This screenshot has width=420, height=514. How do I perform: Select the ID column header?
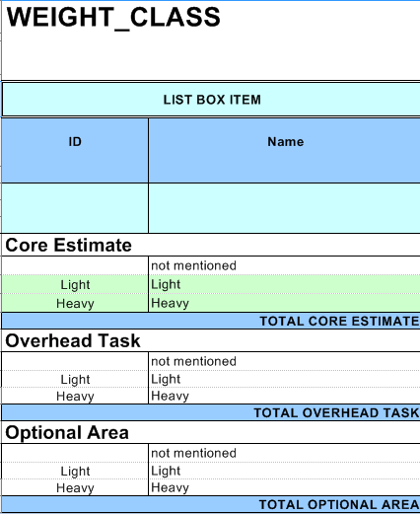(75, 150)
